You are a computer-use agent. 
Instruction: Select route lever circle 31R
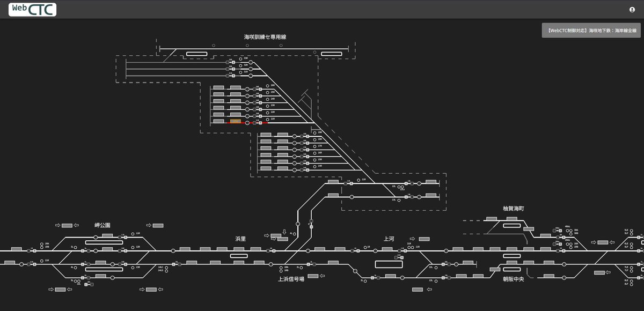(240, 72)
